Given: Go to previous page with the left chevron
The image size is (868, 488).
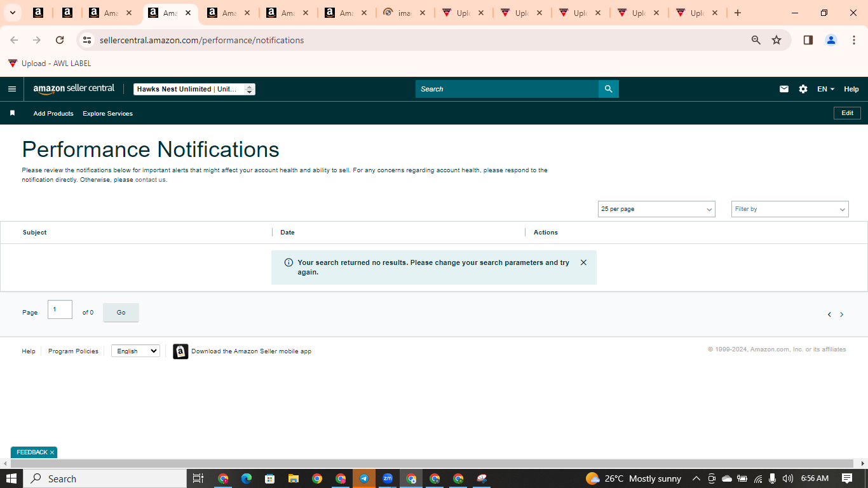Looking at the screenshot, I should pyautogui.click(x=829, y=315).
